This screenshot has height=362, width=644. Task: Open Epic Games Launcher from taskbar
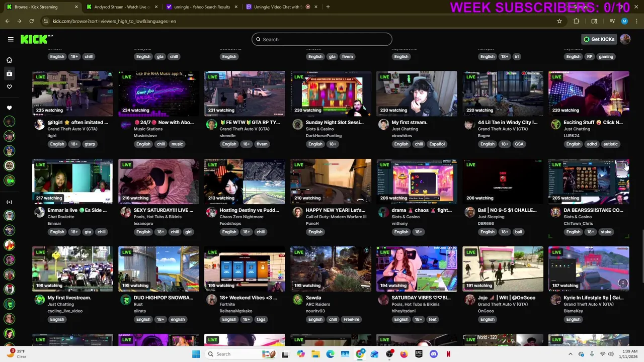419,354
